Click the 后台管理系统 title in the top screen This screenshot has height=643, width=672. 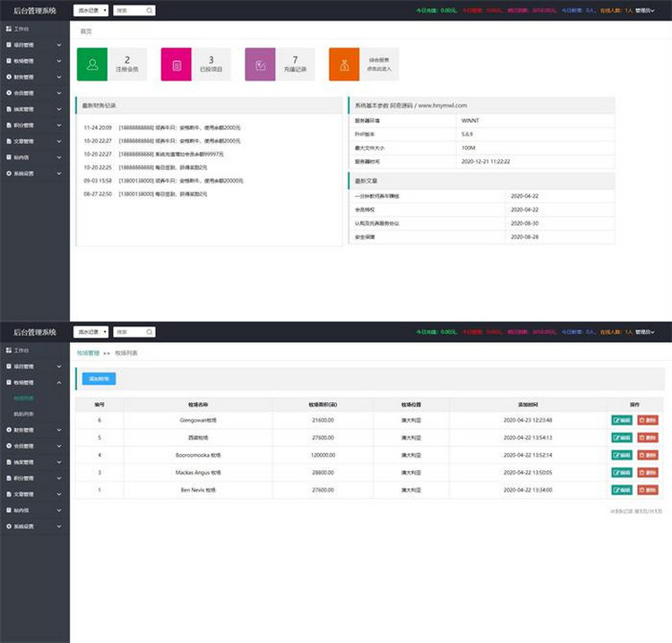point(35,10)
